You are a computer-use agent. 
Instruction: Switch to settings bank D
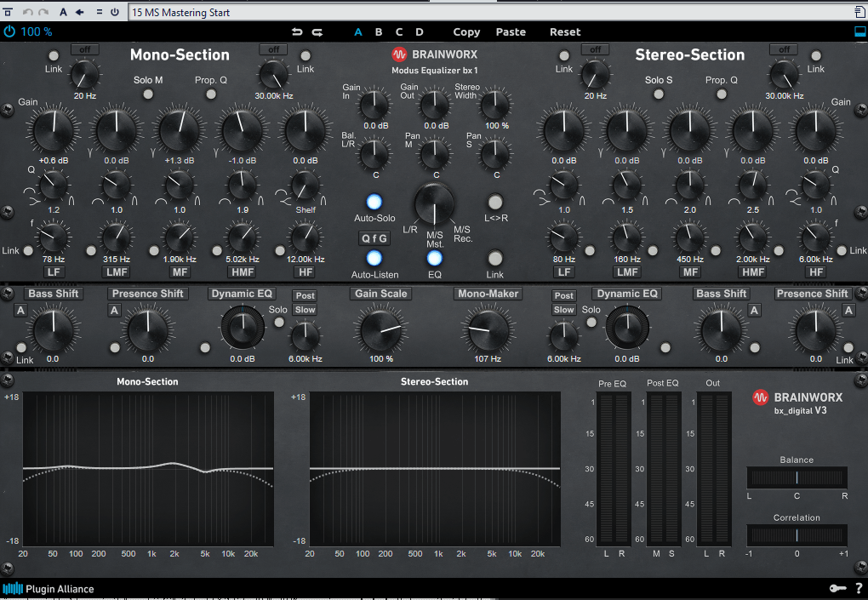pos(420,32)
